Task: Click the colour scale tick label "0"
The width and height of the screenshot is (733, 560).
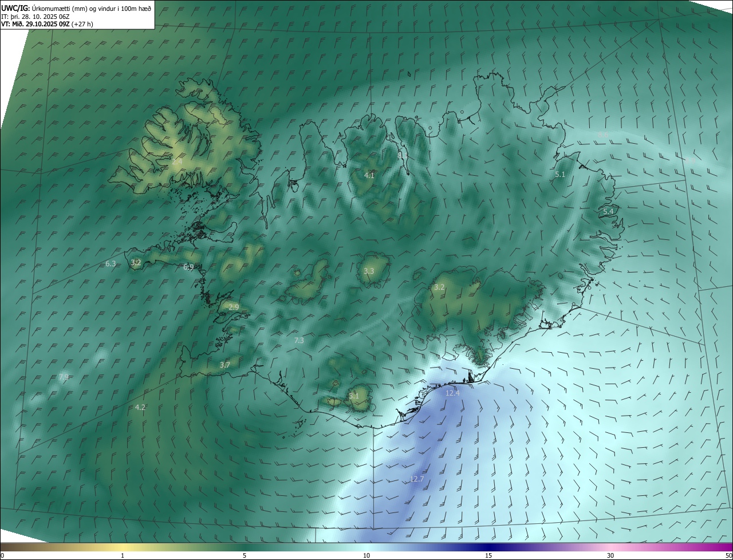Action: [x=2, y=555]
